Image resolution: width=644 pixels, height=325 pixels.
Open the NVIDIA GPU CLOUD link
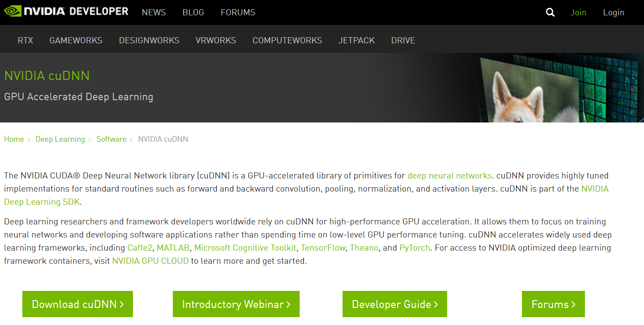coord(150,261)
